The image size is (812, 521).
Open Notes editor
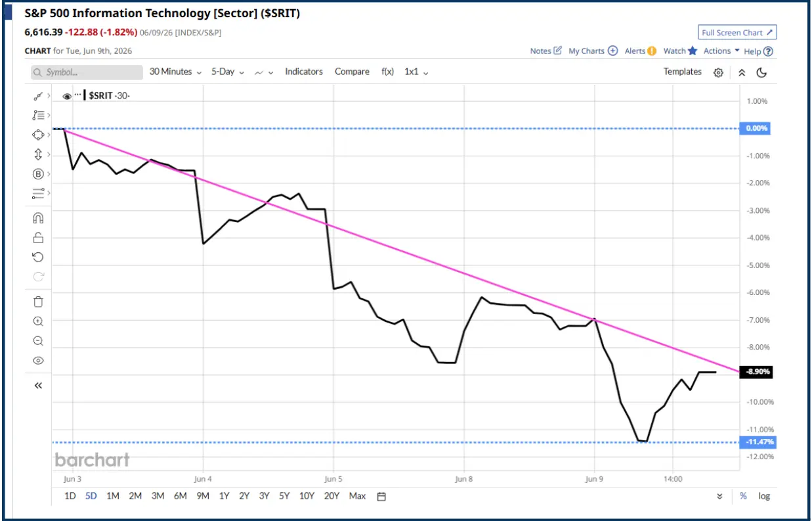[545, 51]
